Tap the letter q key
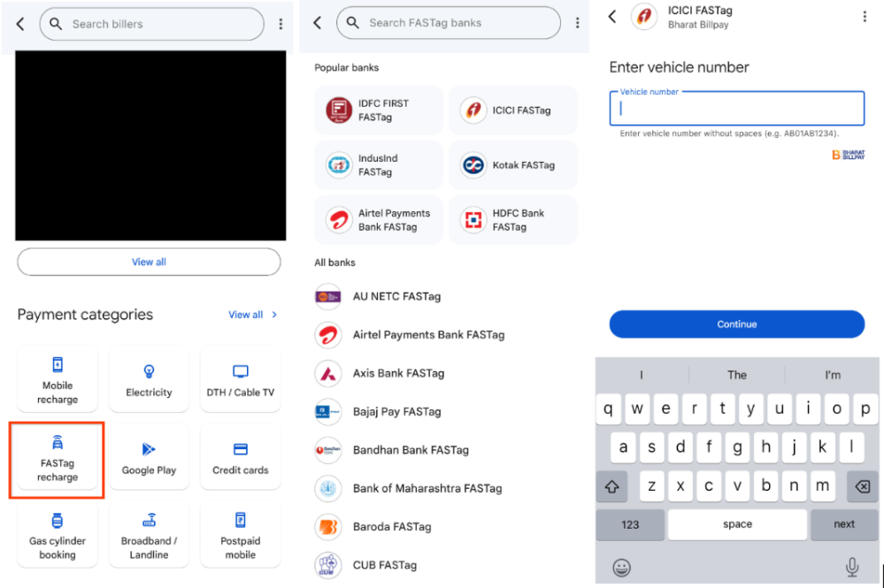This screenshot has width=884, height=588. (x=608, y=409)
